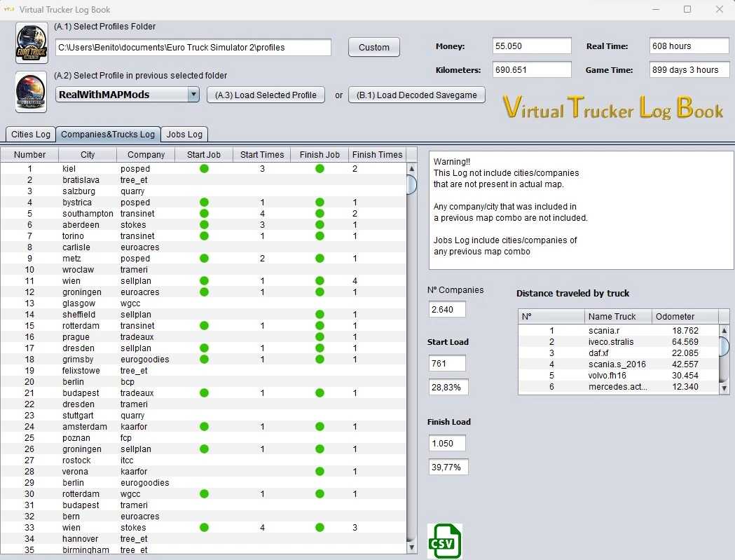Click the companies table vertical scrollbar thumb

tap(411, 184)
